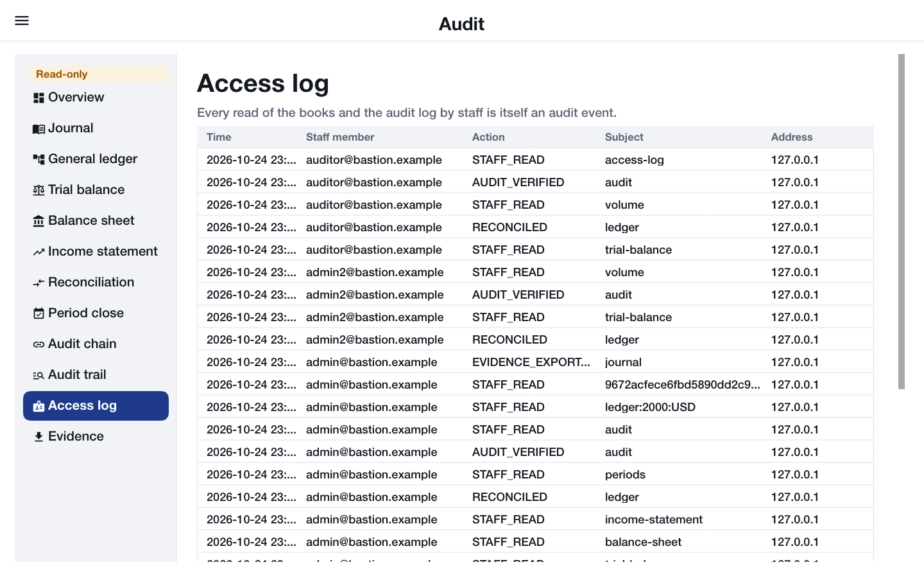
Task: Click the Period close calendar icon
Action: pos(38,313)
